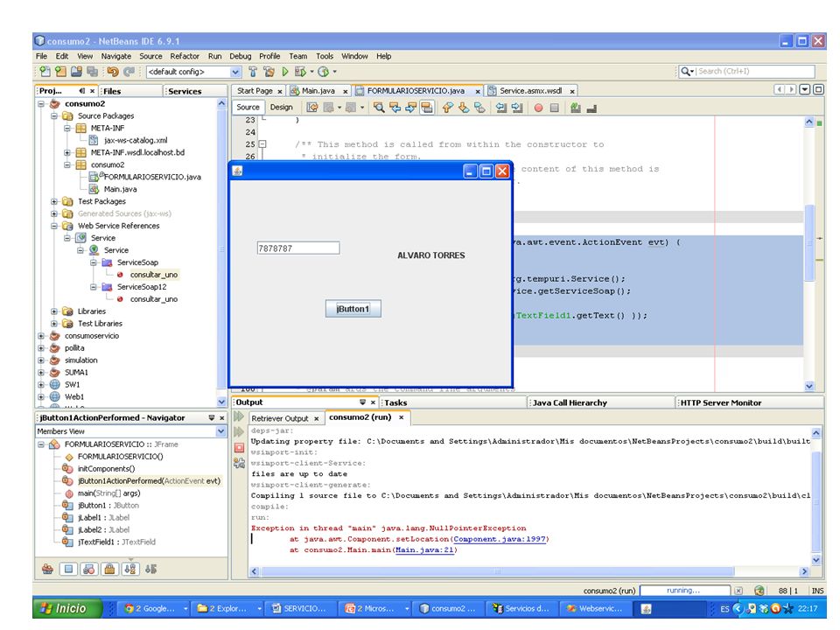The image size is (840, 630).
Task: Switch to the Main.java editor tab
Action: click(318, 91)
